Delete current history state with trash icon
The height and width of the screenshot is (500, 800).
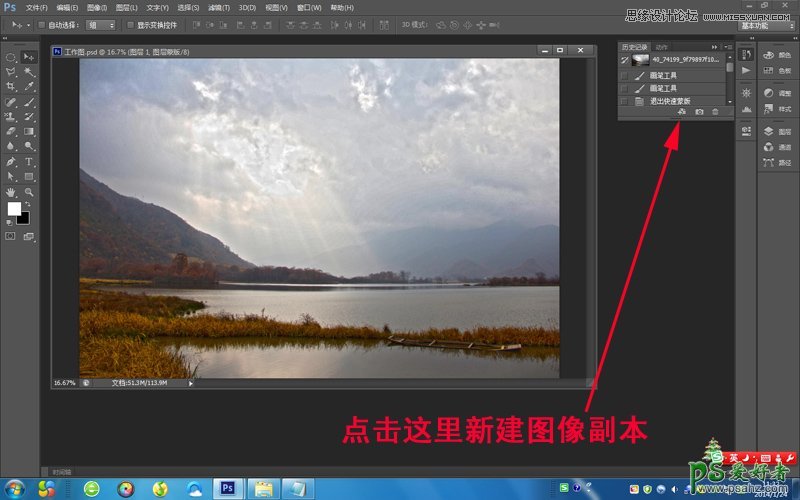point(716,112)
